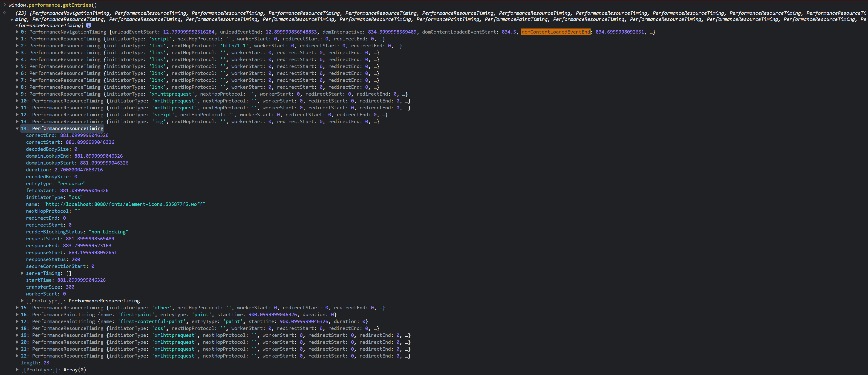Click the fetchStart property row

(x=67, y=190)
